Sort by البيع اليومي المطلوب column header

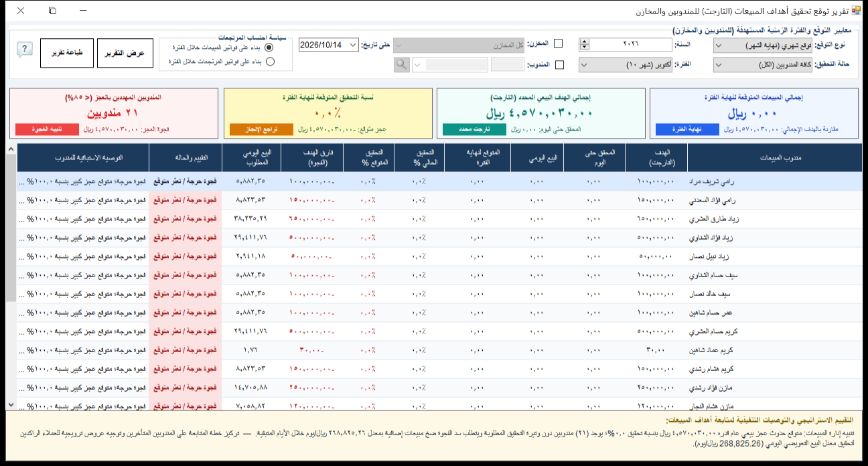(252, 158)
